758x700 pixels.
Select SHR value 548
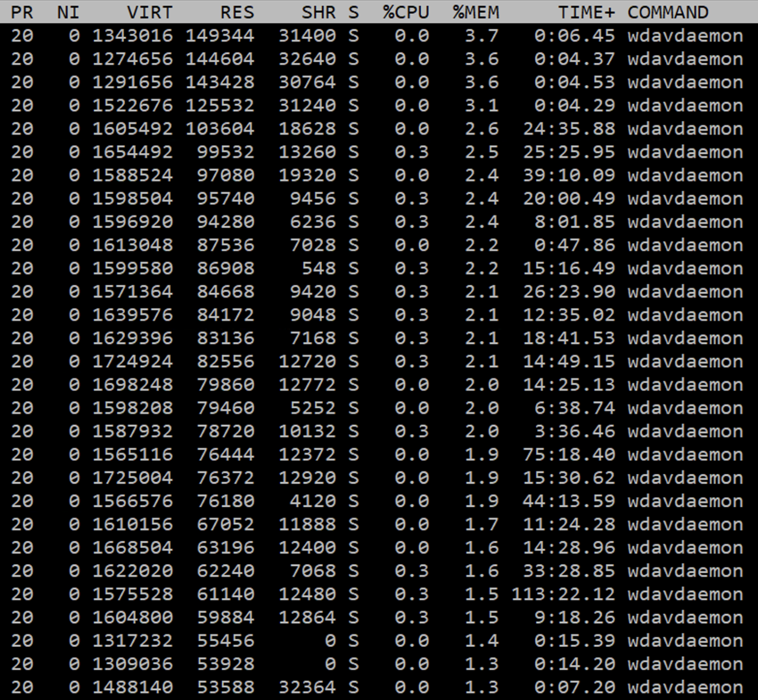319,268
